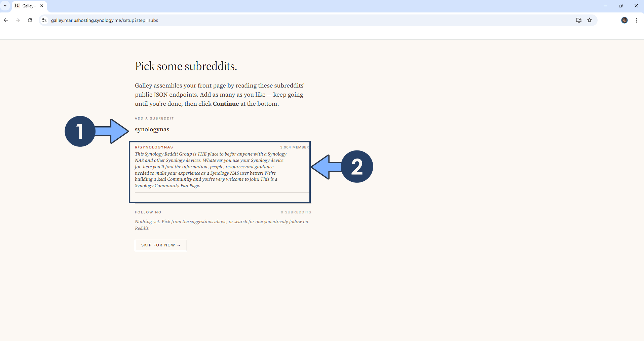644x341 pixels.
Task: Click the Skip For Now button
Action: [x=161, y=245]
